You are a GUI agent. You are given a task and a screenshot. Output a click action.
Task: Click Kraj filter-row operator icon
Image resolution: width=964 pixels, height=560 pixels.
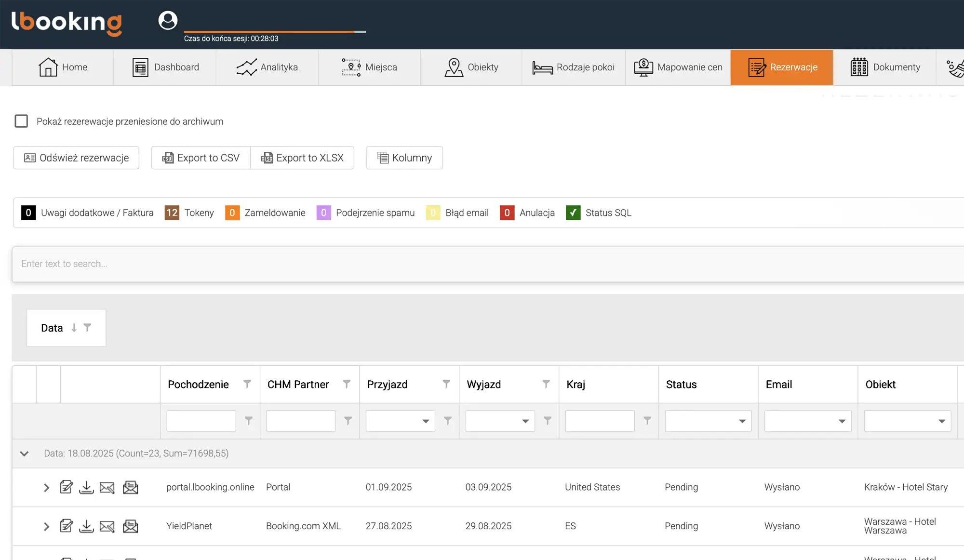(x=647, y=421)
